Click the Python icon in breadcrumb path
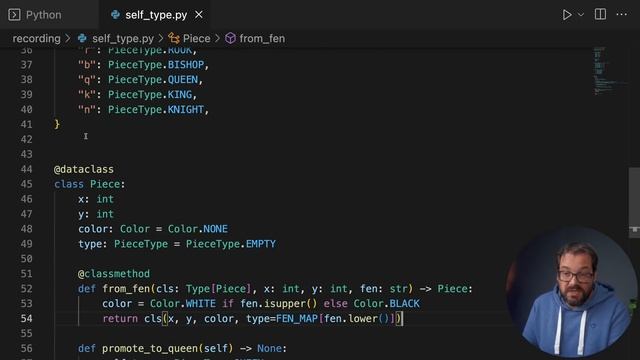 [x=82, y=38]
